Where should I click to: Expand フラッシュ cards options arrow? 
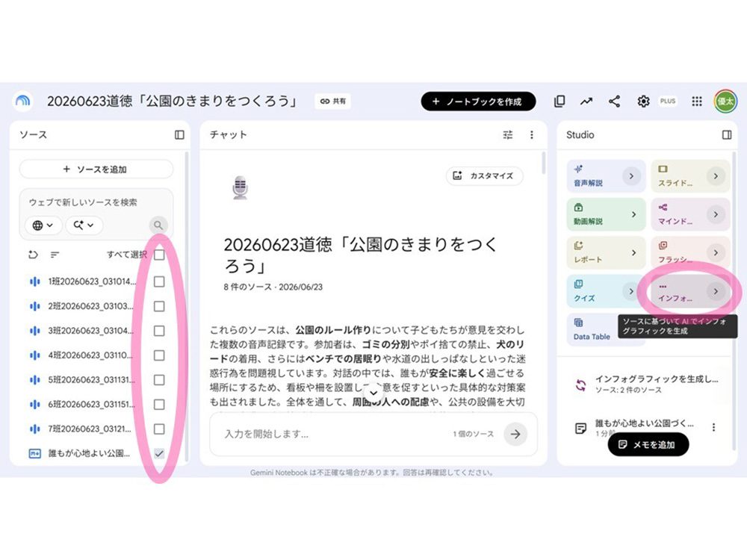[716, 252]
